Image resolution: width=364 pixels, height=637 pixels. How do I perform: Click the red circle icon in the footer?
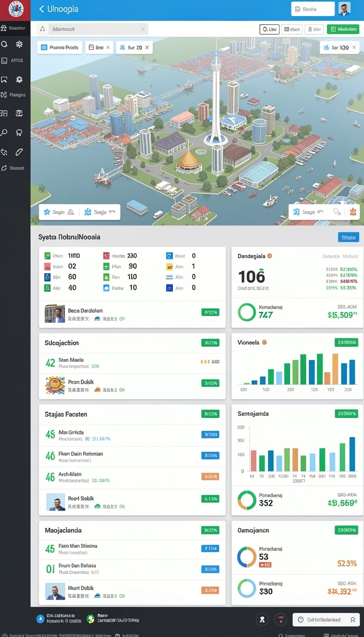(281, 619)
